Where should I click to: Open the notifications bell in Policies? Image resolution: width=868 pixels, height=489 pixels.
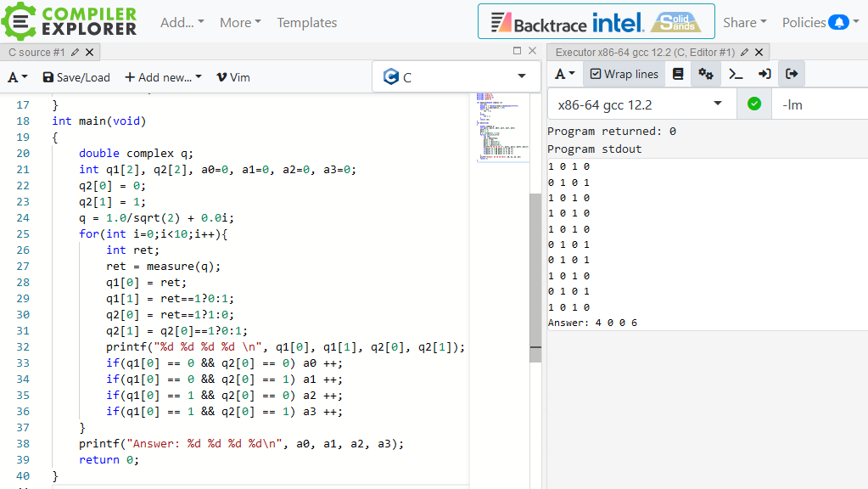pyautogui.click(x=837, y=23)
